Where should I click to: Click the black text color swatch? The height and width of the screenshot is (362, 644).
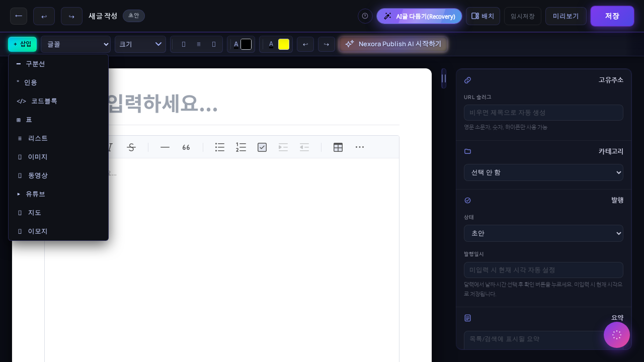pyautogui.click(x=246, y=44)
